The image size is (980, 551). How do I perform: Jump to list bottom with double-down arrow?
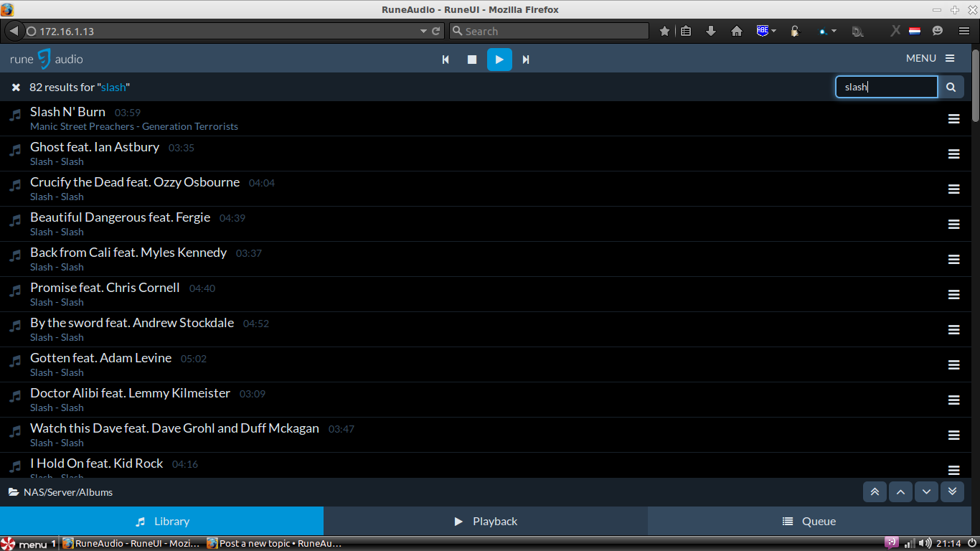pos(952,491)
